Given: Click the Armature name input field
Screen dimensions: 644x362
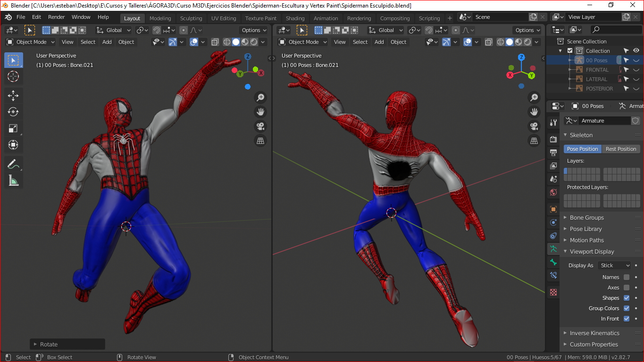Looking at the screenshot, I should pos(604,121).
